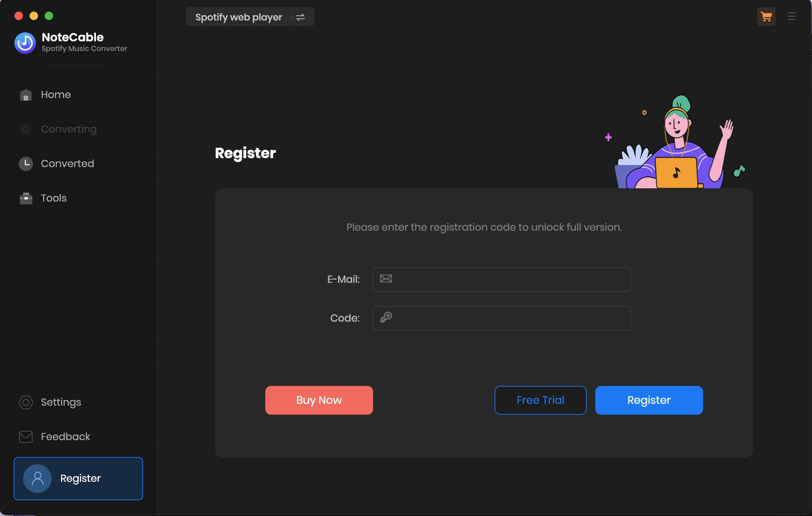
Task: Click the NoteCable home icon
Action: click(25, 41)
